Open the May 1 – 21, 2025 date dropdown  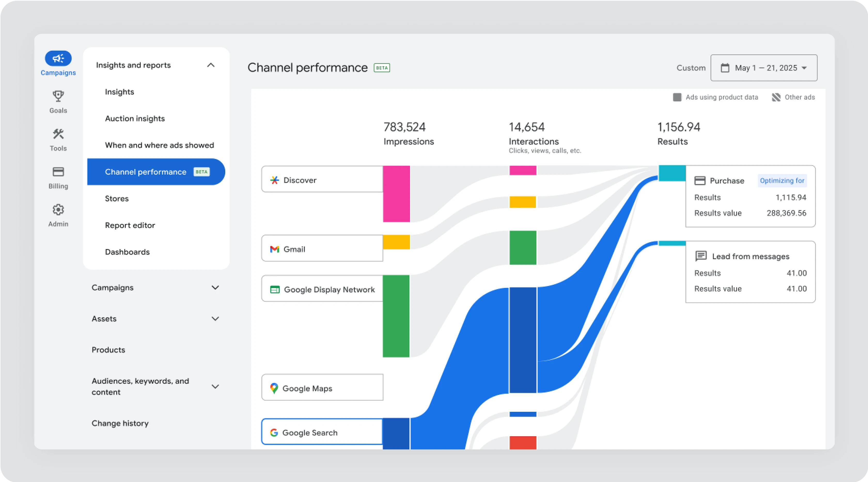(x=764, y=68)
